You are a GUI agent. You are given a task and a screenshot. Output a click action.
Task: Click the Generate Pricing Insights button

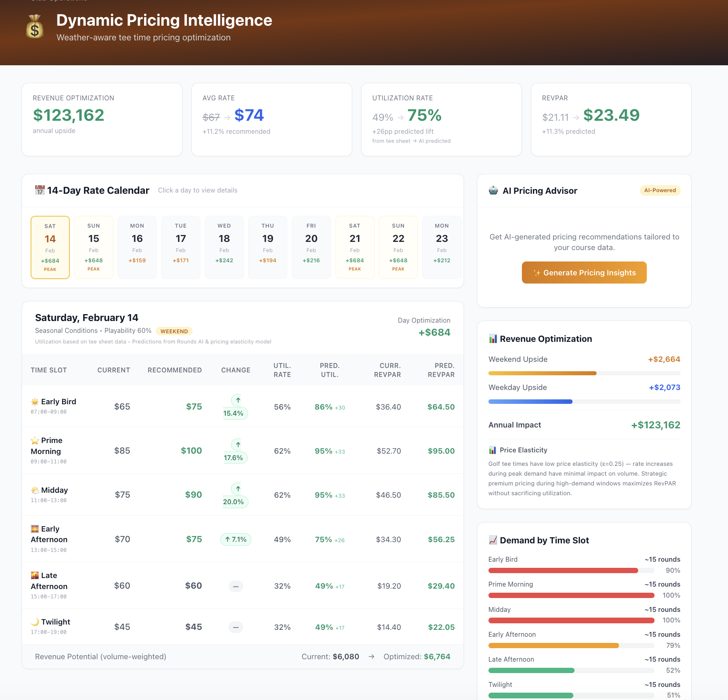(x=584, y=272)
